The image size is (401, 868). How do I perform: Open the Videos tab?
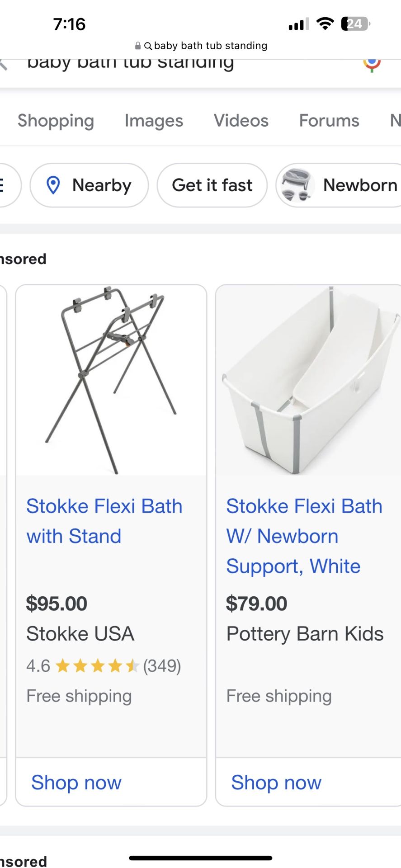[240, 120]
